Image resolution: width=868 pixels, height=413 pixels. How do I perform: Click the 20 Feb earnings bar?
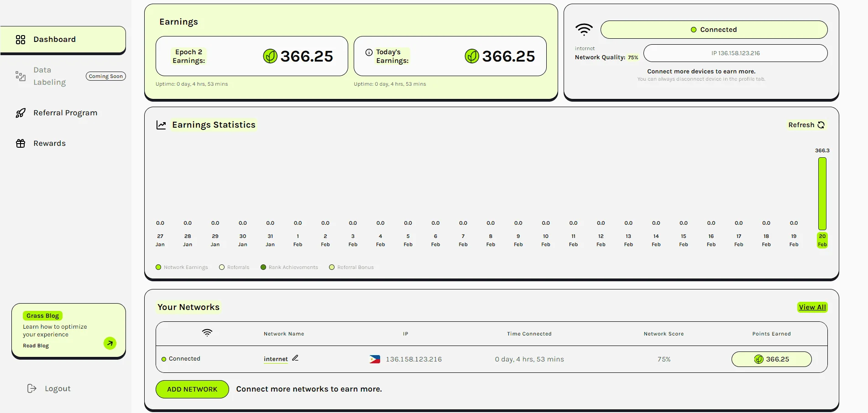pos(822,194)
